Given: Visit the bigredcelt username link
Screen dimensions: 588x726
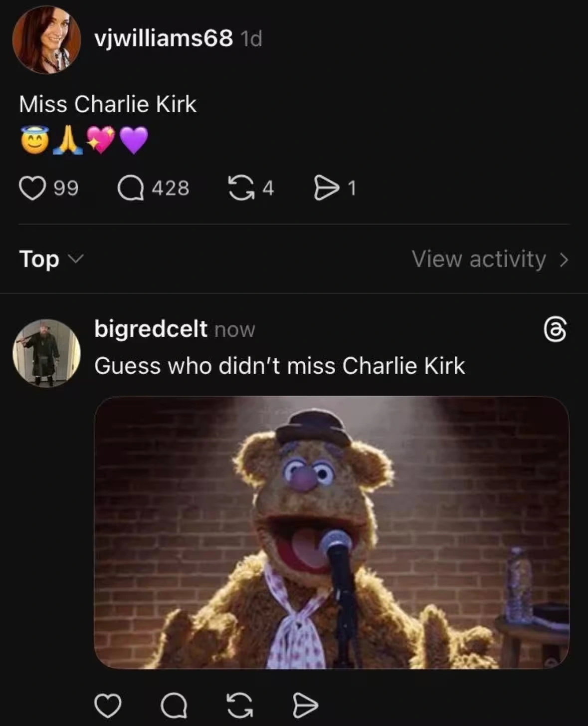Looking at the screenshot, I should pos(151,329).
